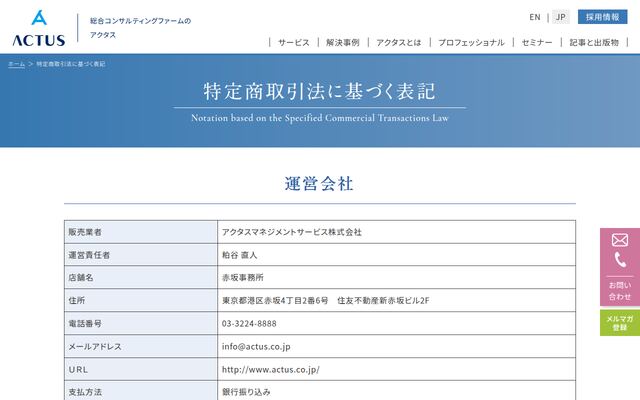Click the http://www.actus.co.jp/ URL

(271, 369)
